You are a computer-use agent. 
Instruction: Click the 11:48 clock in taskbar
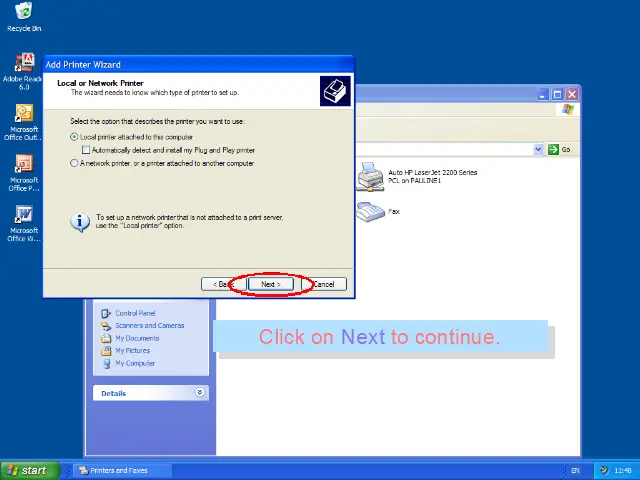pos(623,471)
